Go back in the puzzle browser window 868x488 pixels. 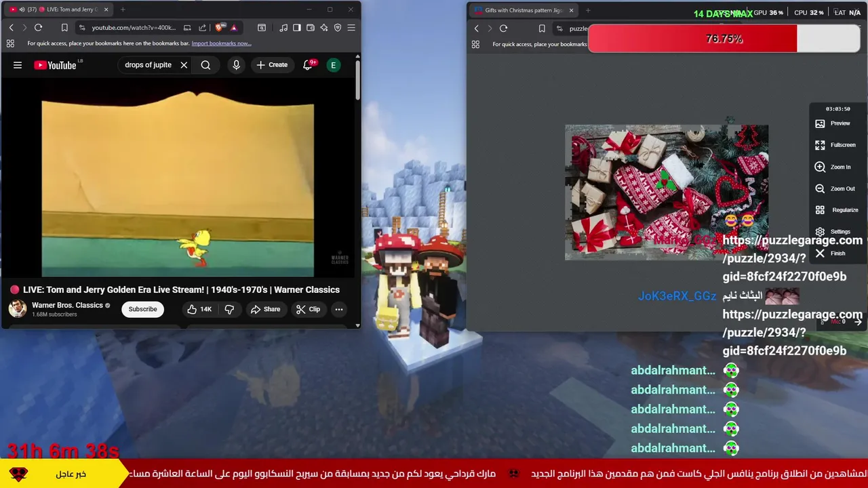pos(476,28)
